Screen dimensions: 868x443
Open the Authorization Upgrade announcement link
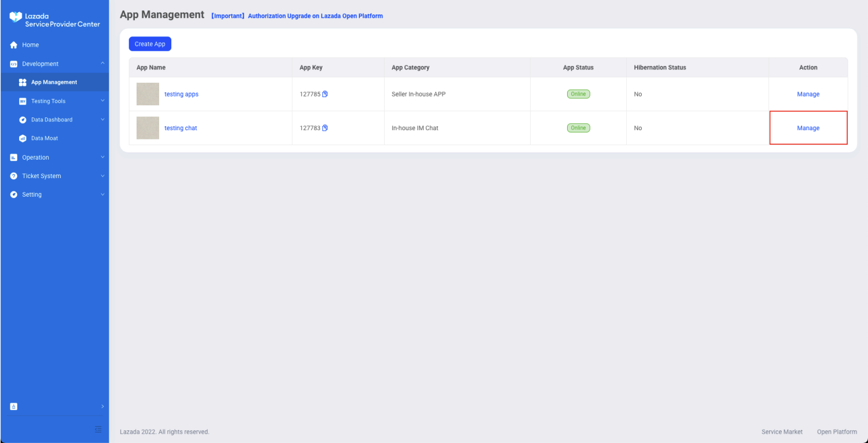[x=315, y=16]
